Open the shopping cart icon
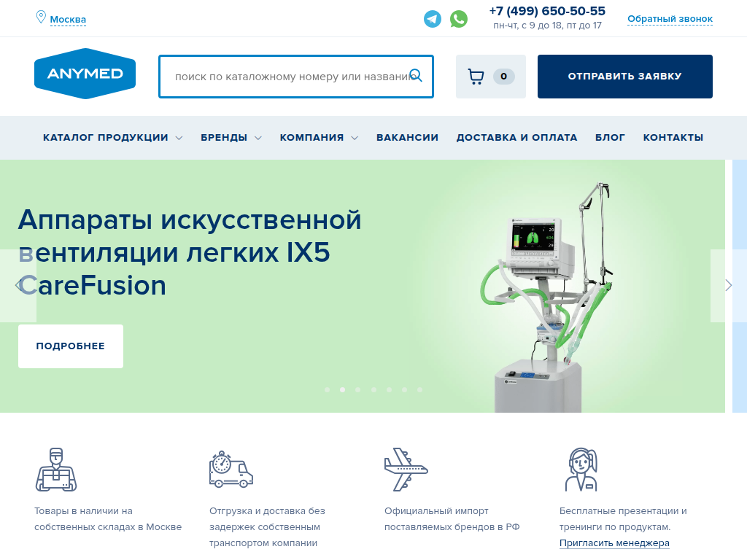 click(476, 77)
